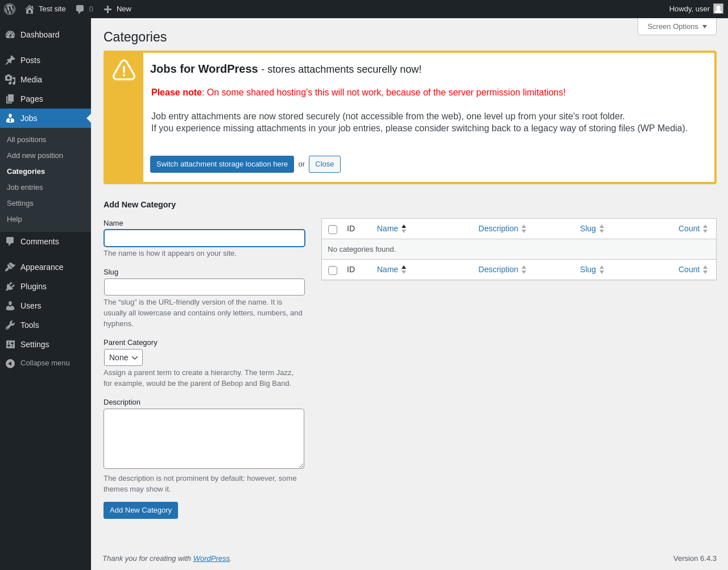This screenshot has width=728, height=570.
Task: Click sort arrows beside top Description header
Action: click(524, 228)
